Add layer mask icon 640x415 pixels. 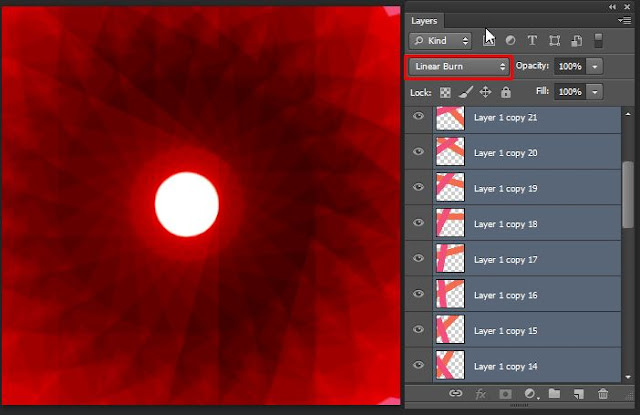click(505, 394)
